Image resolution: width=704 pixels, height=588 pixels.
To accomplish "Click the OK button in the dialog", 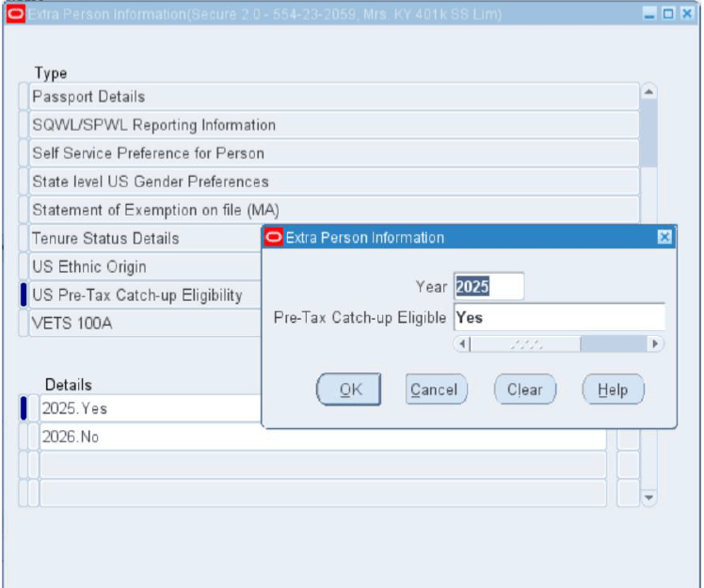I will [349, 389].
